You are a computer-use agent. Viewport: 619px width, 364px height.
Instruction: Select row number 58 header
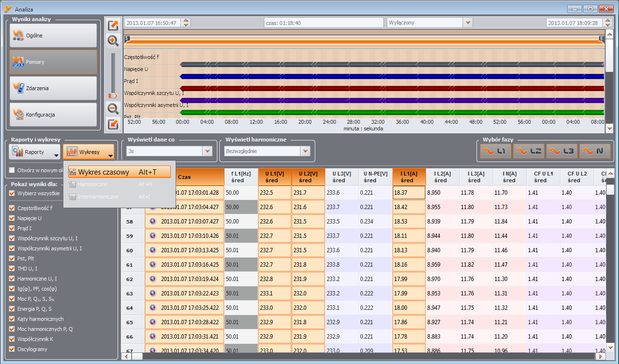pyautogui.click(x=133, y=222)
